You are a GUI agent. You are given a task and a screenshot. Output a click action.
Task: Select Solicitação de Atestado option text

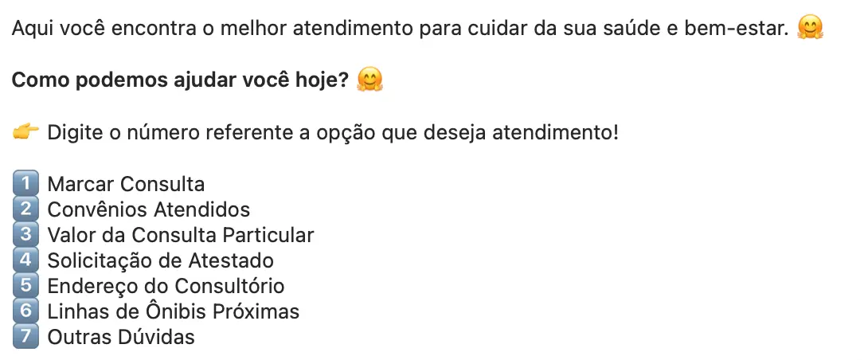(x=161, y=260)
